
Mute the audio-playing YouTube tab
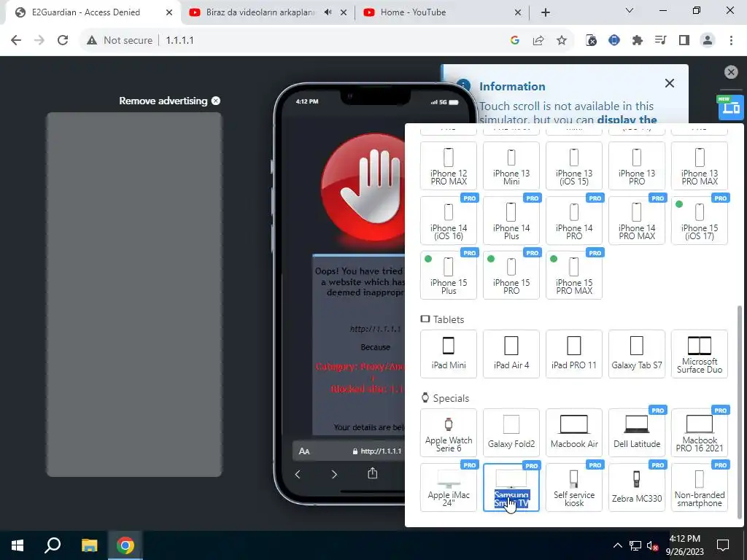coord(328,12)
